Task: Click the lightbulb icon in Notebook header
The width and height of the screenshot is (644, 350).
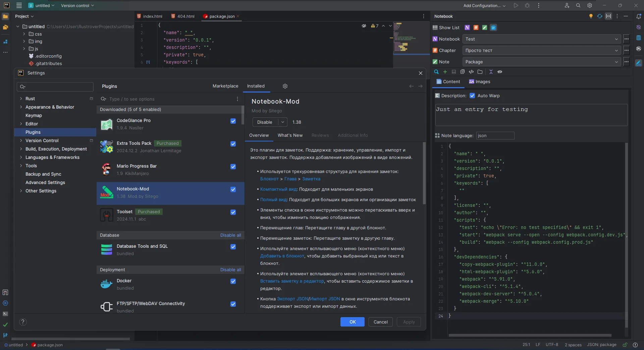Action: pos(591,16)
